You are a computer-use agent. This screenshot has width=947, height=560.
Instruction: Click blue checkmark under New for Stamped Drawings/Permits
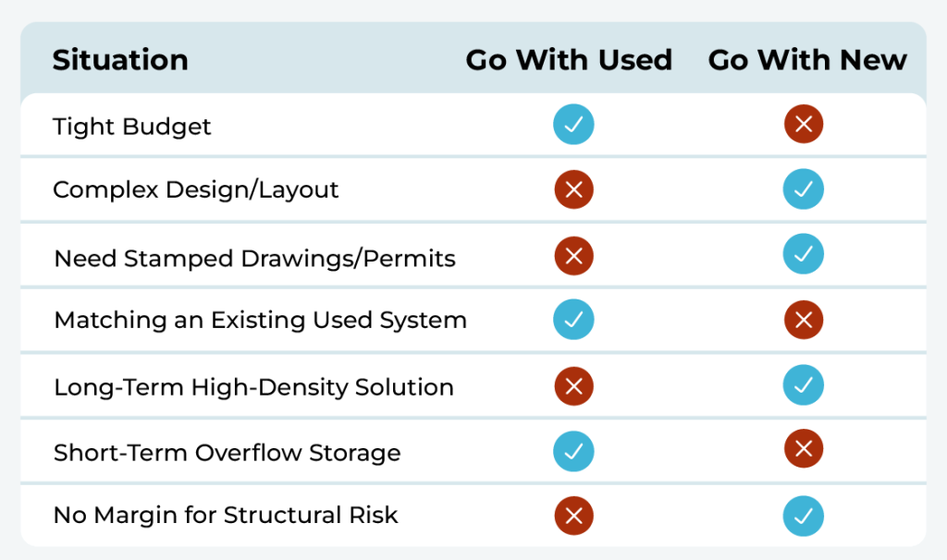click(x=804, y=255)
